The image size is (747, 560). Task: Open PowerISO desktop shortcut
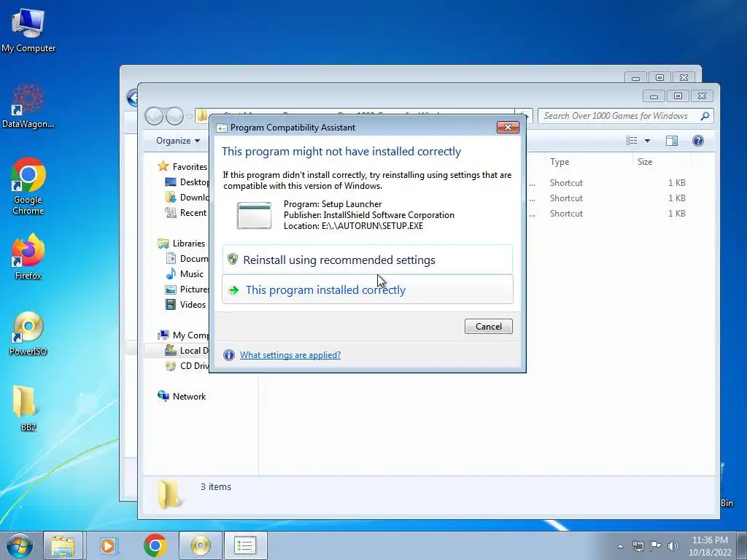(28, 333)
